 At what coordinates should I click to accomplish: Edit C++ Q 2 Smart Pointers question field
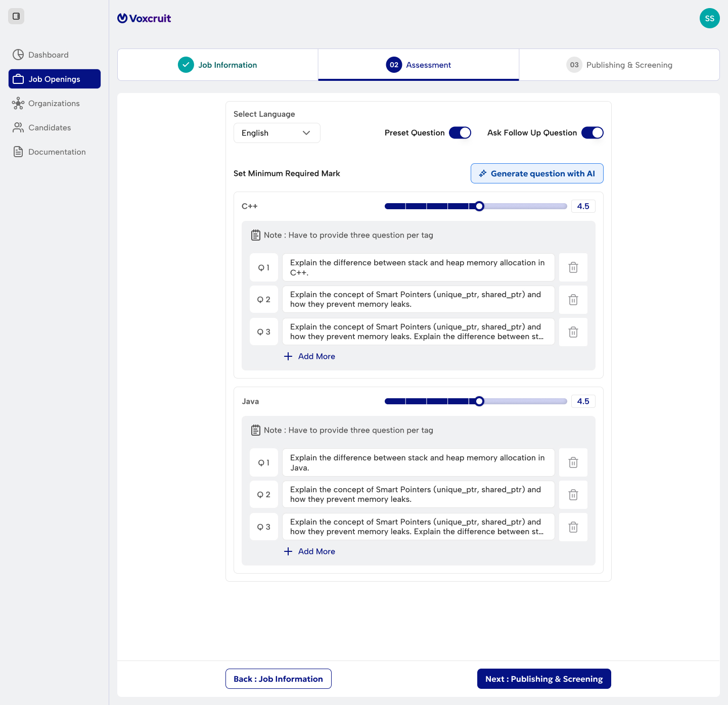419,300
